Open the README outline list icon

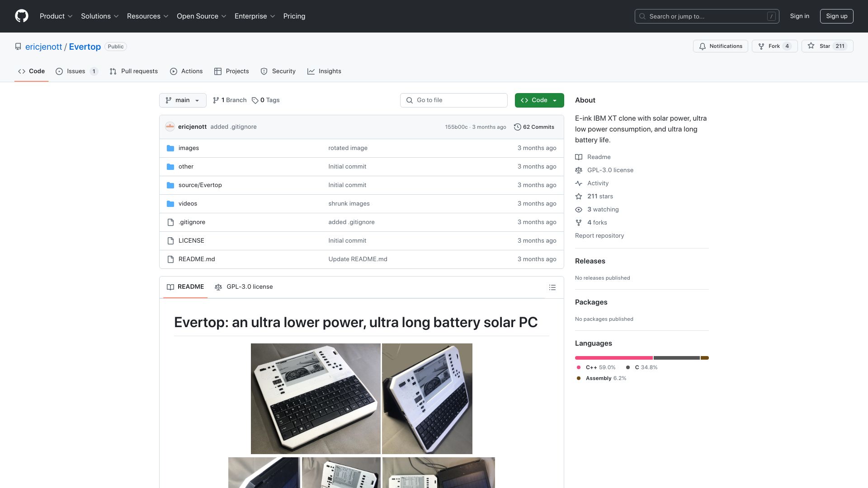(x=552, y=287)
